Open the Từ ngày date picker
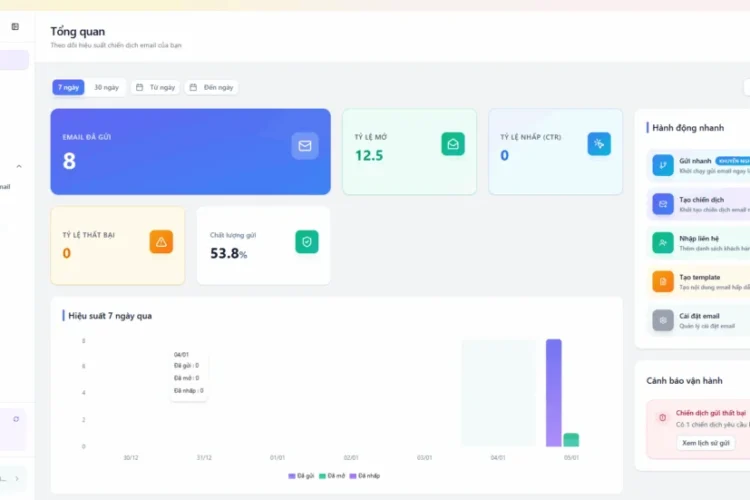 click(155, 87)
